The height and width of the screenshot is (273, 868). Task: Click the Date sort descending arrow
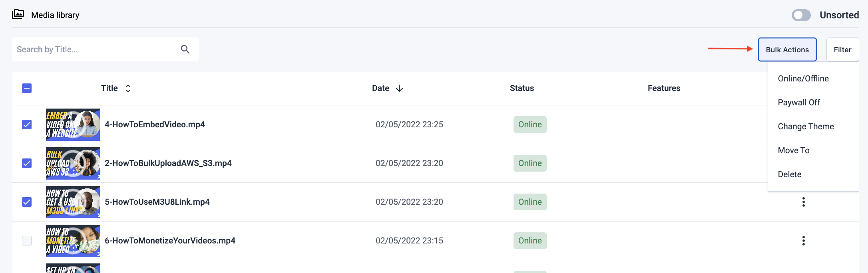(399, 88)
